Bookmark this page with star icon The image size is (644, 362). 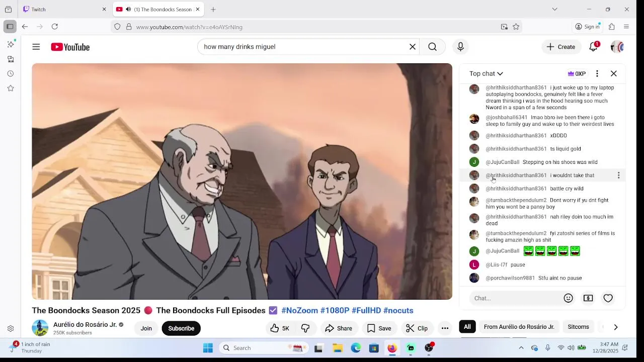[x=516, y=27]
